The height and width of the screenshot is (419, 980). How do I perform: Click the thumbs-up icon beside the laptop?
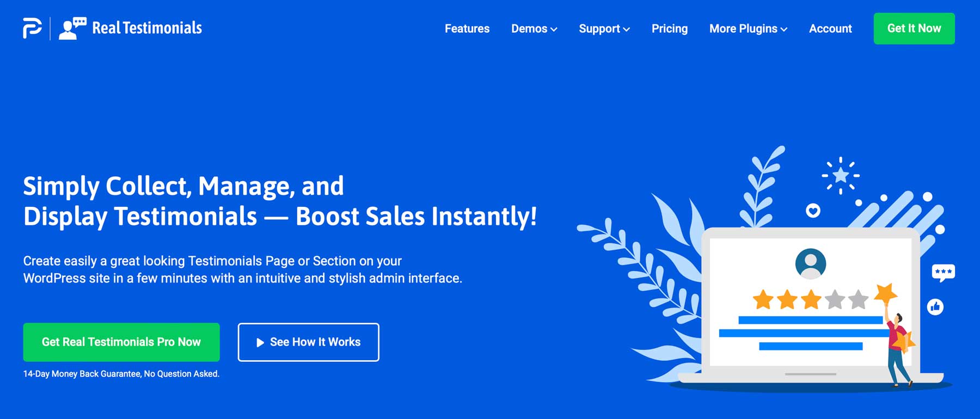[935, 307]
